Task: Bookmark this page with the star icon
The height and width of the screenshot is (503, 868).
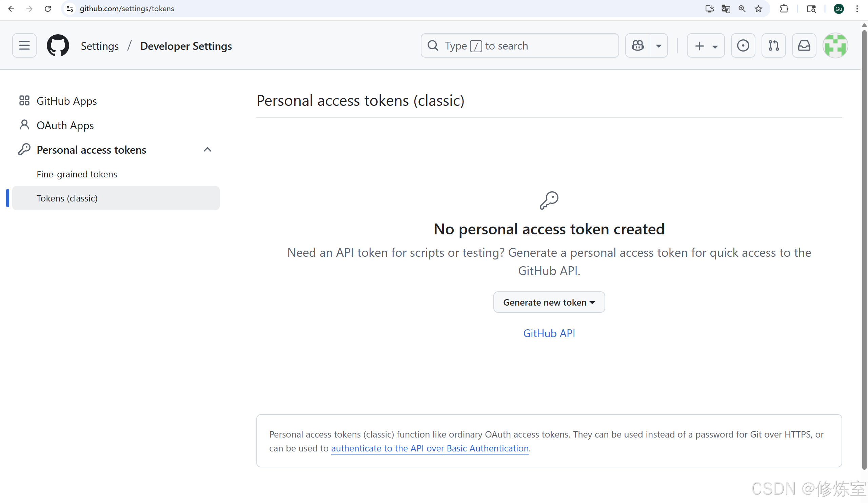Action: (x=758, y=8)
